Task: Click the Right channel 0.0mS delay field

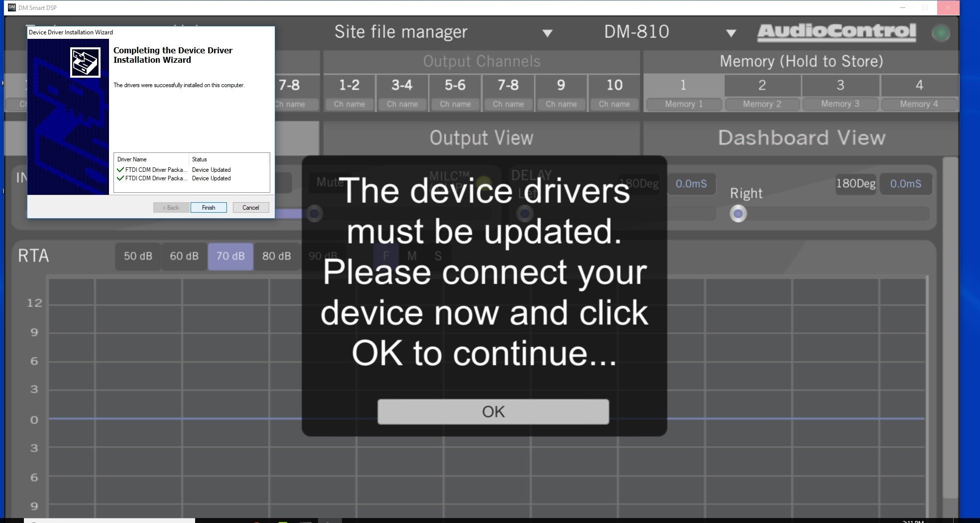Action: pyautogui.click(x=906, y=184)
